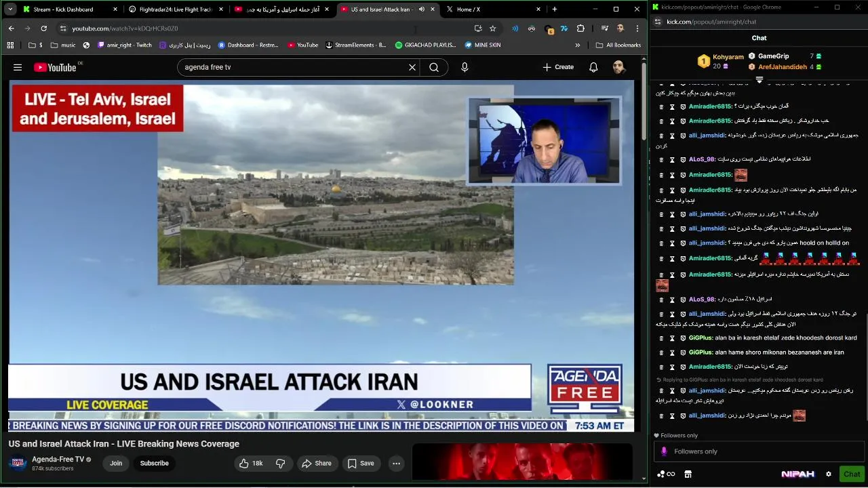Screen dimensions: 868x488
Task: Expand hidden bookmarks overflow chevron
Action: coord(577,45)
